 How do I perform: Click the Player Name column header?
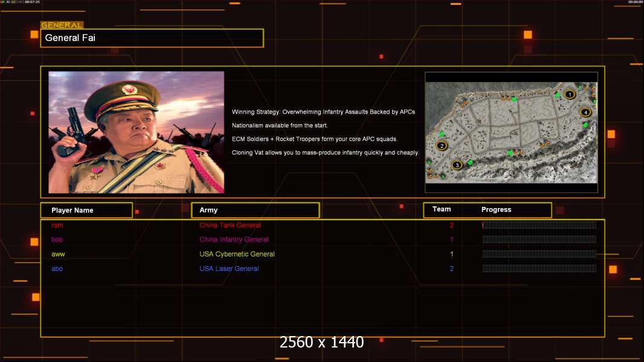click(x=86, y=210)
